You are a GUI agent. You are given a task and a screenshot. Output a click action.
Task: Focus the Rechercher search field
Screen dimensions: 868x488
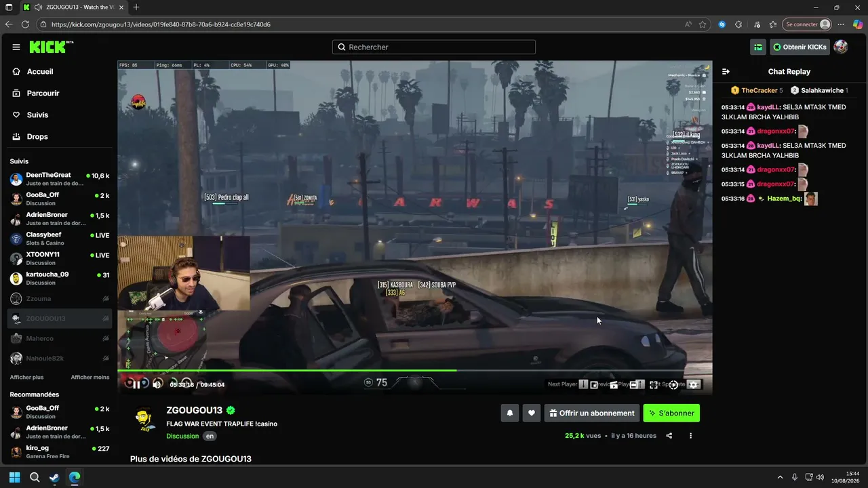434,47
